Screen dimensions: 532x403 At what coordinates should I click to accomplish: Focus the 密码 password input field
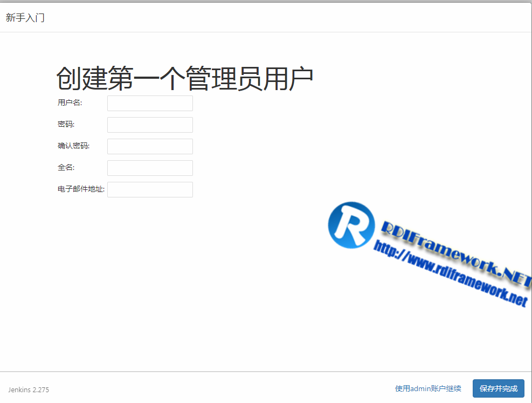[x=150, y=125]
